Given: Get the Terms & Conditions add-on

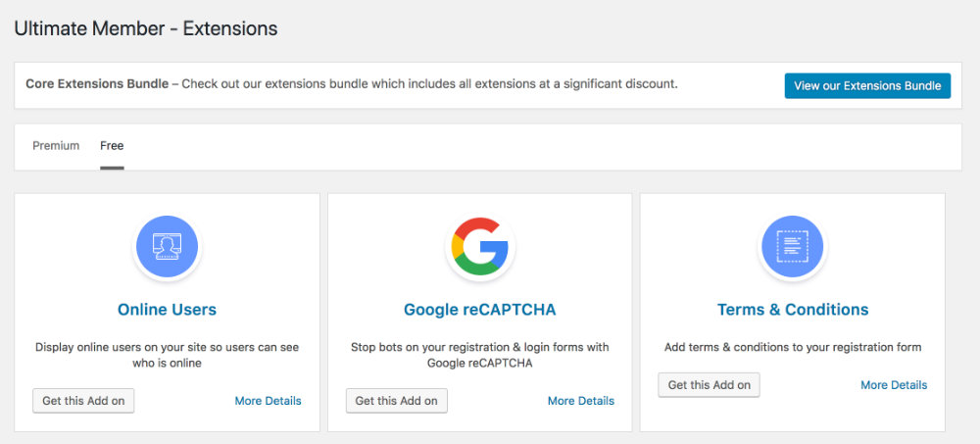Looking at the screenshot, I should (x=710, y=385).
